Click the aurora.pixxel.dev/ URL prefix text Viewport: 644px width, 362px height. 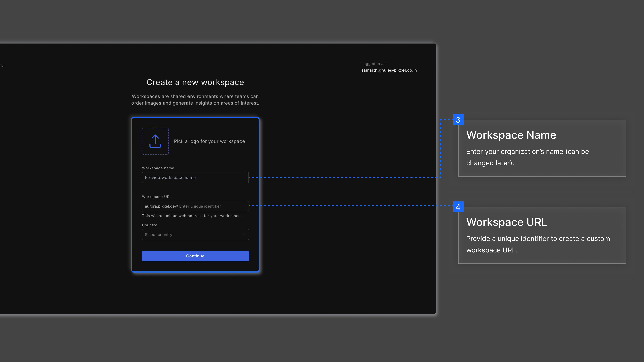pos(161,206)
